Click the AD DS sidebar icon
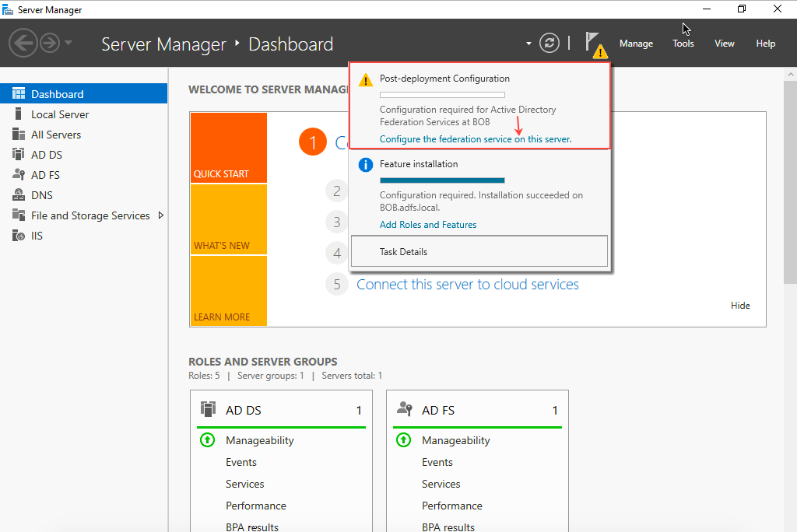Screen dimensions: 797x532 tap(19, 154)
